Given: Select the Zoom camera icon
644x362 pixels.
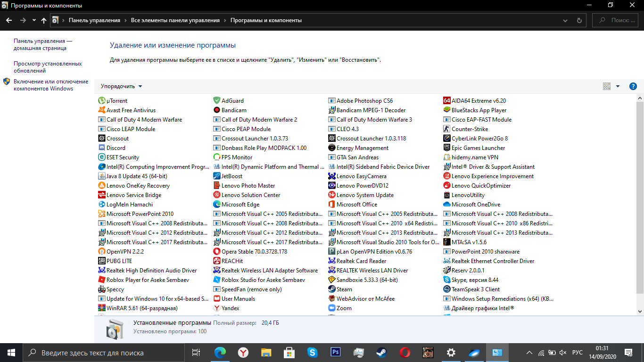Looking at the screenshot, I should (x=332, y=308).
